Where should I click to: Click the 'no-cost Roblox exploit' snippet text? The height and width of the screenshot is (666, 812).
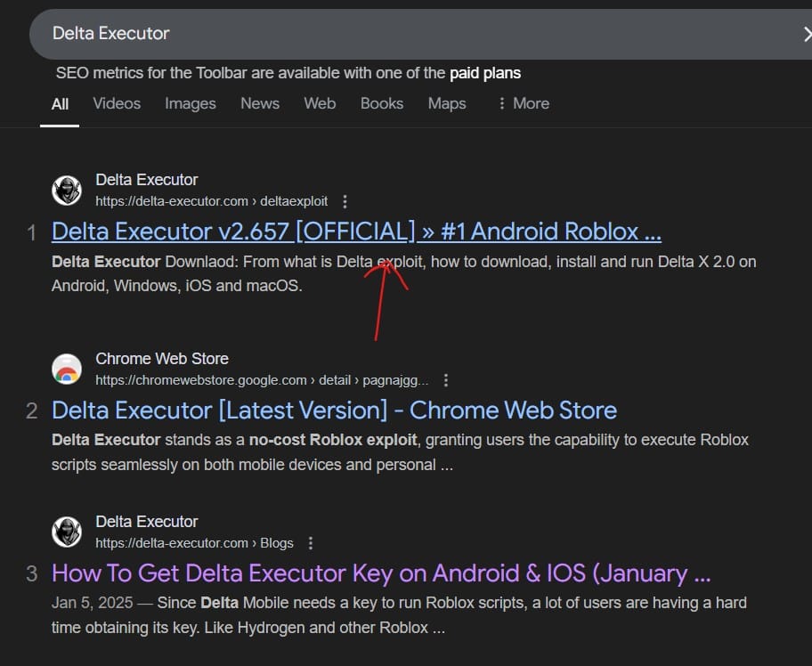(x=333, y=440)
